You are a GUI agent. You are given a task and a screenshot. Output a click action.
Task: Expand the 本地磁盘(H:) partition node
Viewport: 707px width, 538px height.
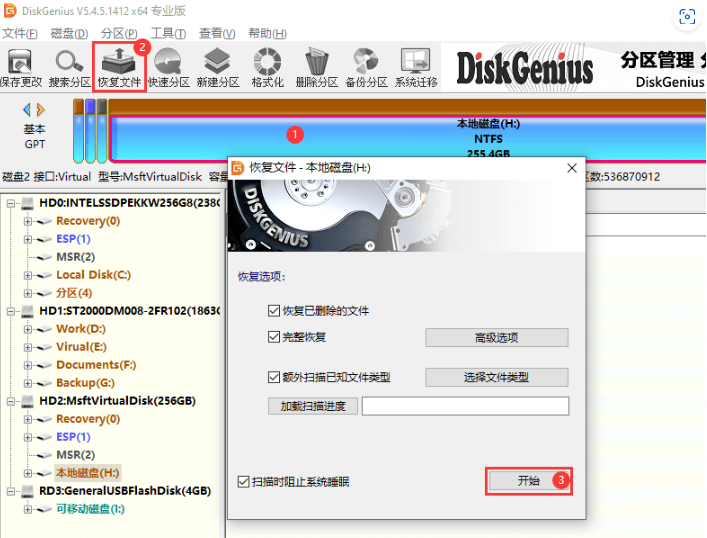28,473
